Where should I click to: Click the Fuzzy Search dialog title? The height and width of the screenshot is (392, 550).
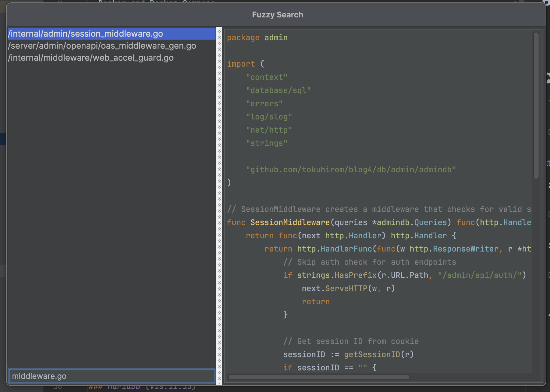(x=277, y=15)
